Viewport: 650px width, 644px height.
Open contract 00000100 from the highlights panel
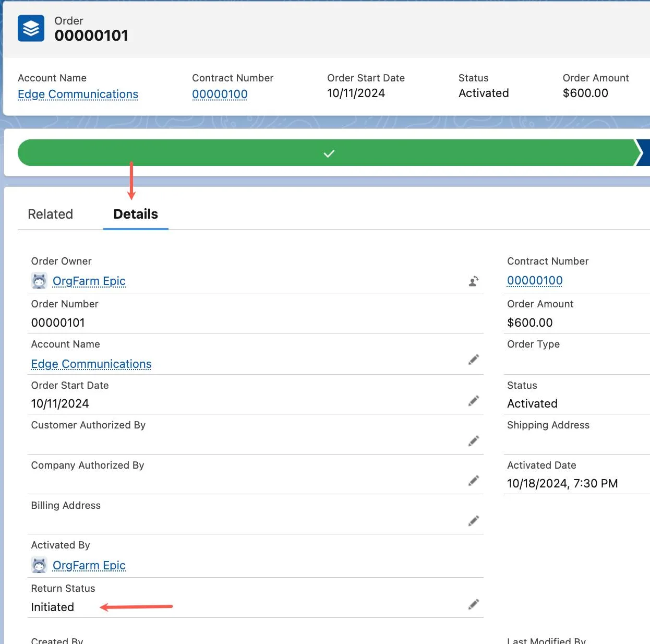click(220, 94)
